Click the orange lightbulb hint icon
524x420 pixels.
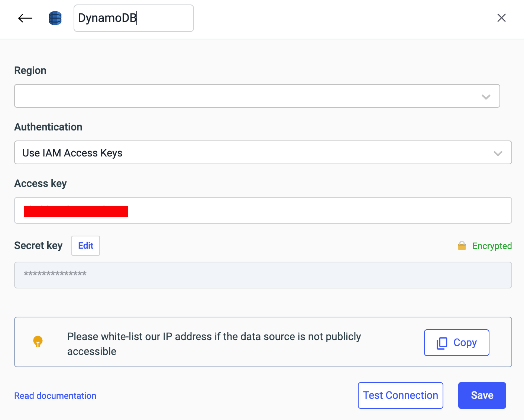coord(38,341)
